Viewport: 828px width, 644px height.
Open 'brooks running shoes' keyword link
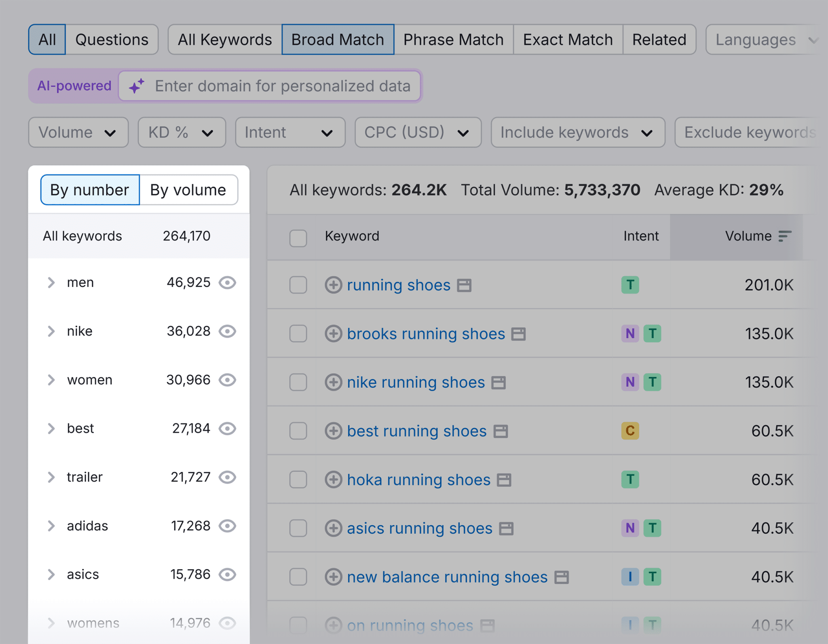426,334
